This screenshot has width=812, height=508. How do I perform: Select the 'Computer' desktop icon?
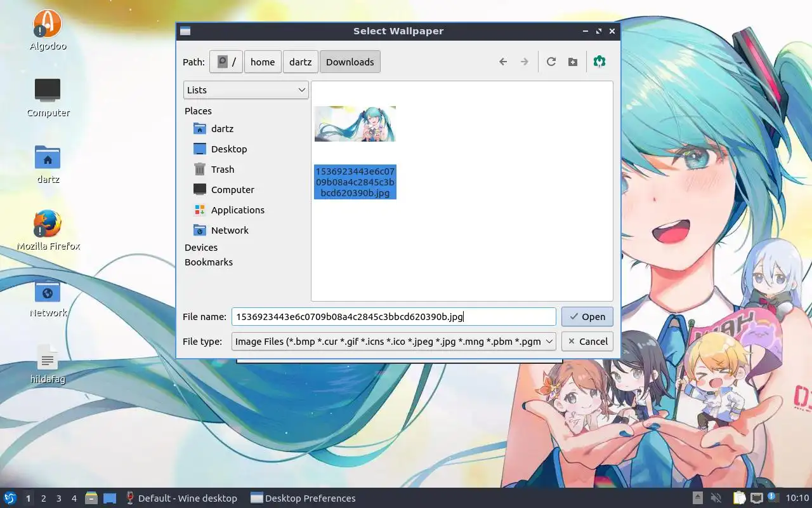point(48,97)
